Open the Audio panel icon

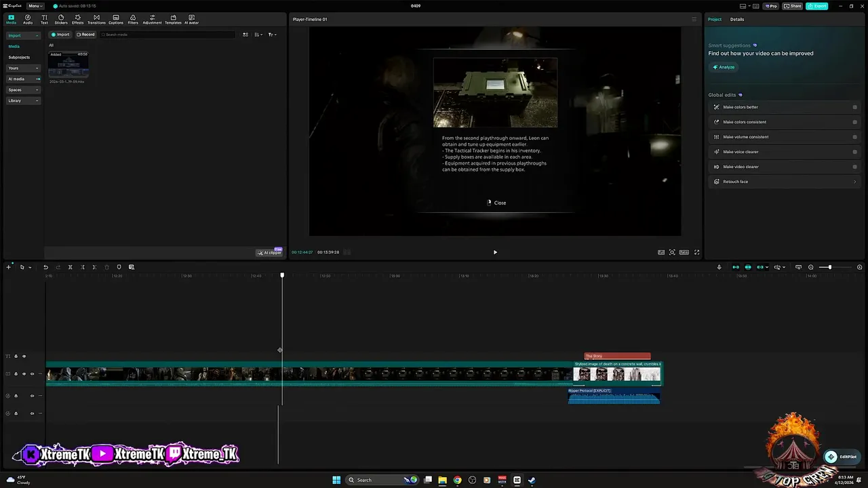28,20
